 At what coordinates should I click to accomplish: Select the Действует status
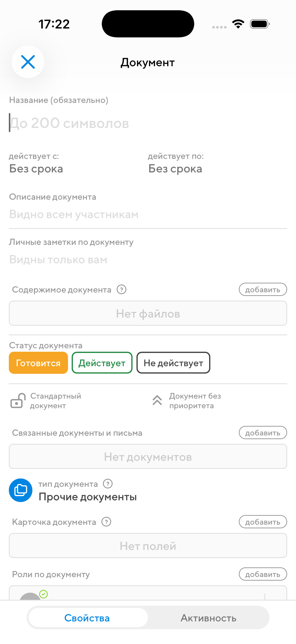click(102, 363)
